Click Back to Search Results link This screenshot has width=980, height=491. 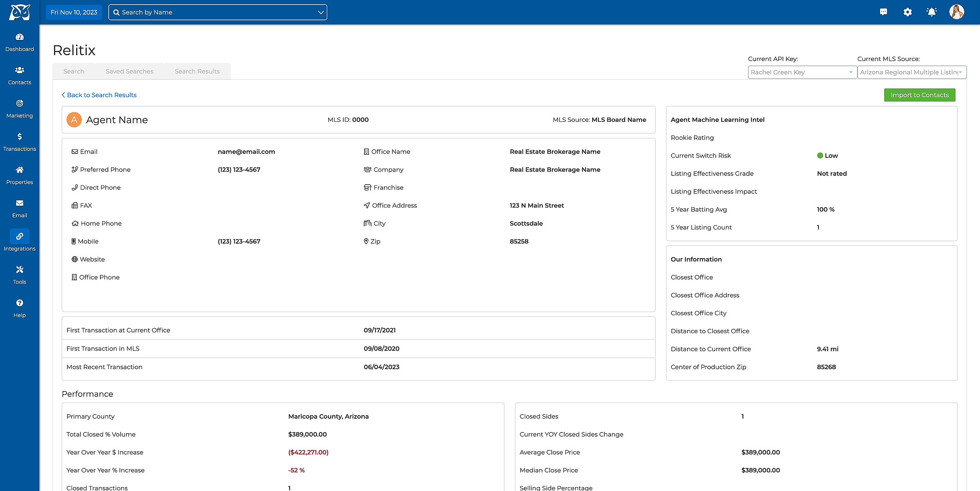click(x=99, y=95)
